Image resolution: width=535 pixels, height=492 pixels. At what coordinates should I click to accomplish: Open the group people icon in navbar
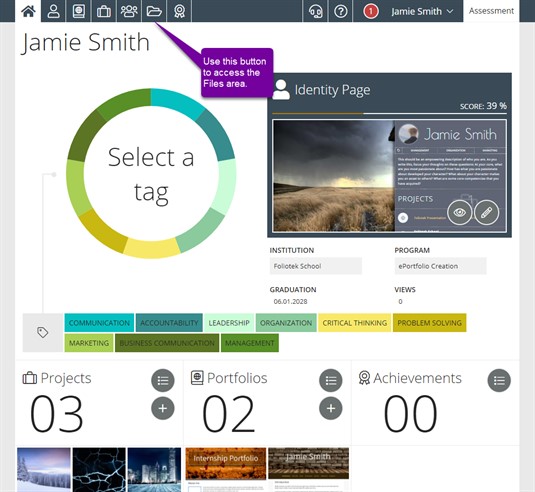pos(129,11)
